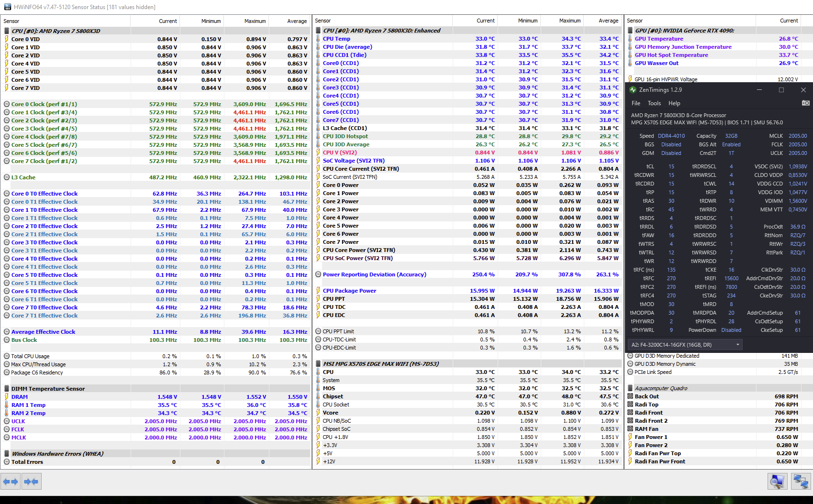Click the shrink columns arrows icon in HWiNFO toolbar
Image resolution: width=813 pixels, height=504 pixels.
31,482
